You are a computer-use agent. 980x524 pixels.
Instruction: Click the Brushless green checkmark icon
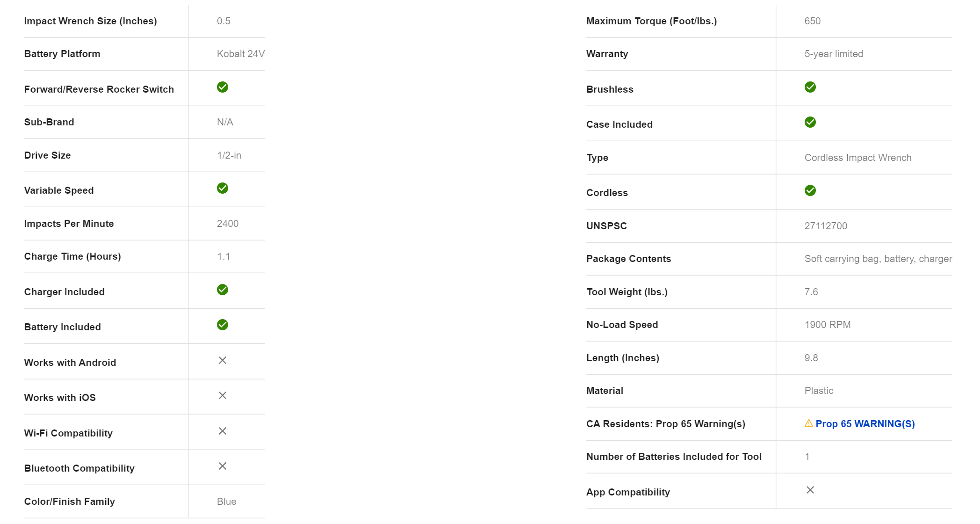tap(810, 87)
